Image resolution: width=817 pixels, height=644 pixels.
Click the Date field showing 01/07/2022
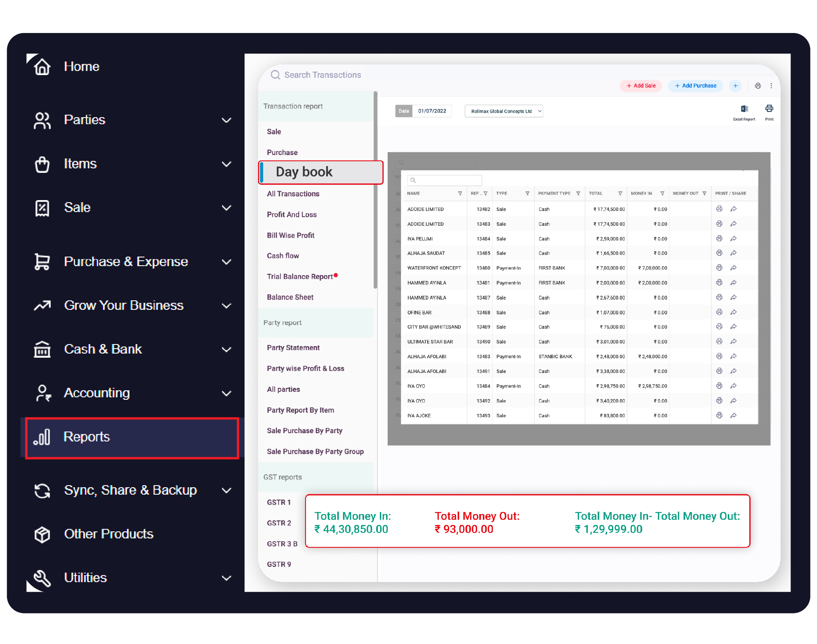click(x=432, y=111)
